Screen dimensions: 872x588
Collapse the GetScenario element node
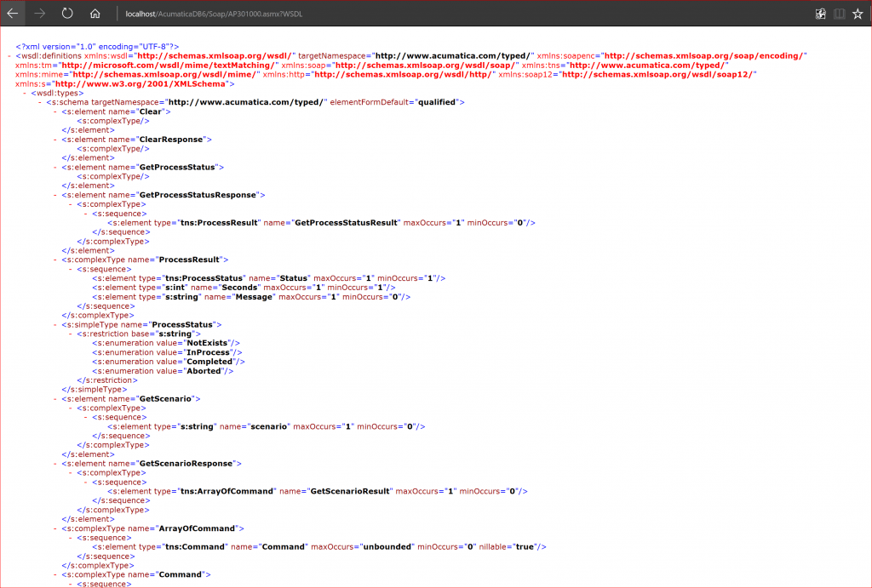click(55, 399)
